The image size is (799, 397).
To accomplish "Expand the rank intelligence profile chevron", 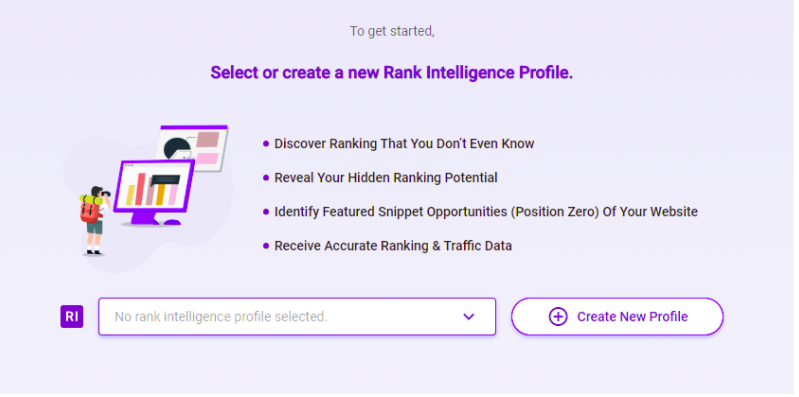I will tap(469, 316).
